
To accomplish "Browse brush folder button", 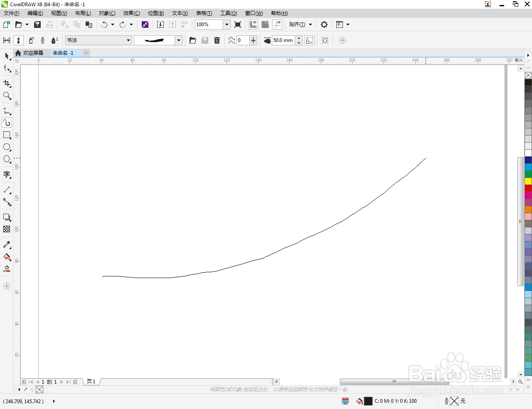I will 193,40.
